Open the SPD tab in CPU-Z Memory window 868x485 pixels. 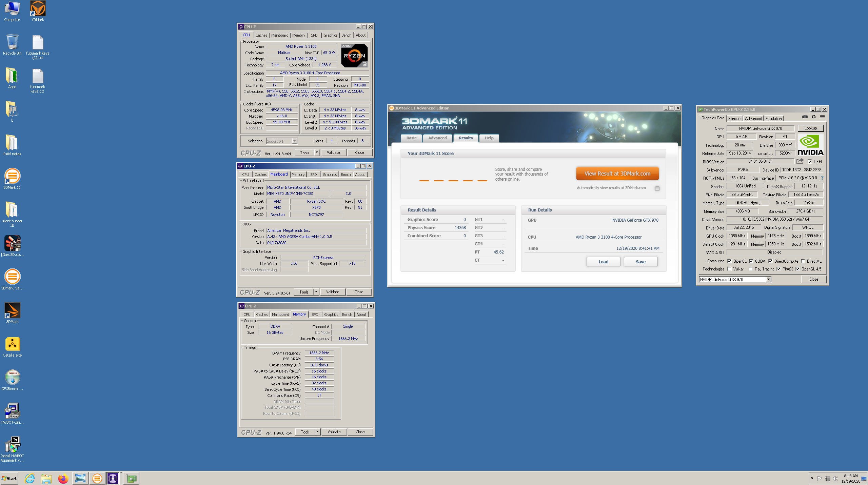tap(315, 315)
